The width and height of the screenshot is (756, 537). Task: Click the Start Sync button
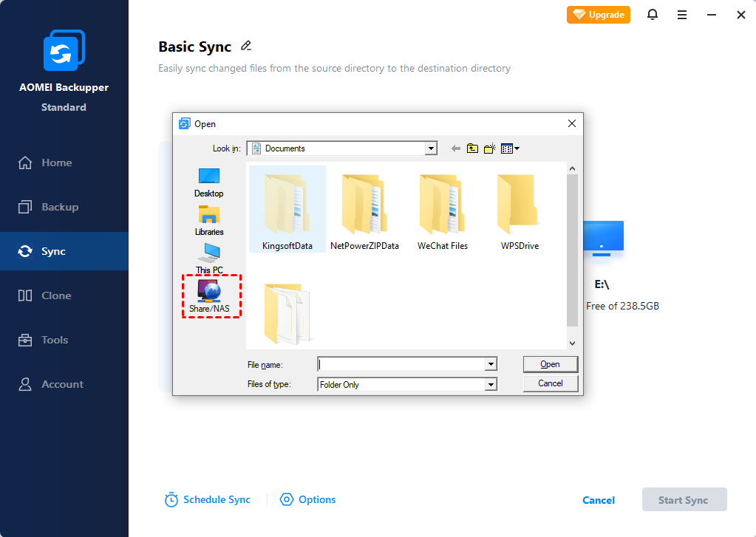(684, 500)
